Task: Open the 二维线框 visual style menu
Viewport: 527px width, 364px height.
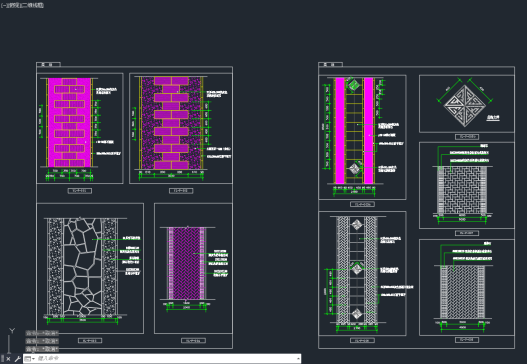Action: 33,5
